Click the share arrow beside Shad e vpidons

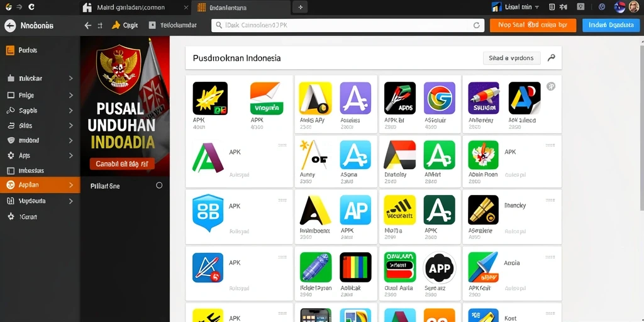[x=551, y=58]
